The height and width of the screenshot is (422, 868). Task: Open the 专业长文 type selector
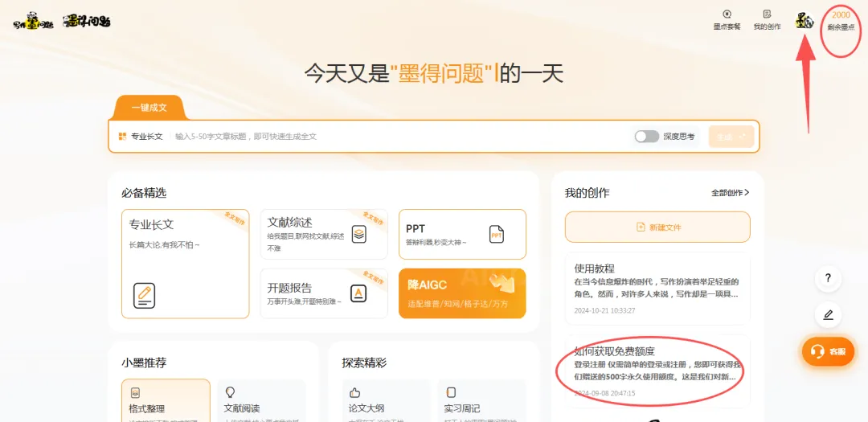pos(140,136)
